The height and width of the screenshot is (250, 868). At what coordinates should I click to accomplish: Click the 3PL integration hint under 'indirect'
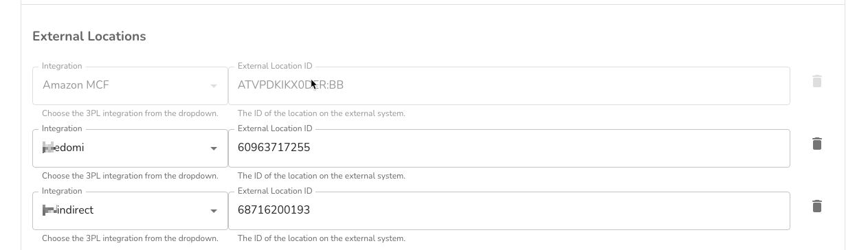click(x=130, y=238)
